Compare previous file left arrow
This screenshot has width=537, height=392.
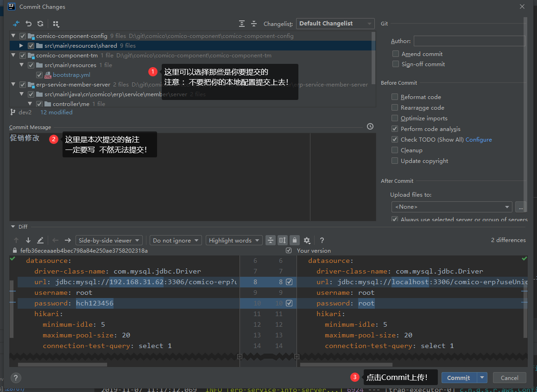(56, 241)
